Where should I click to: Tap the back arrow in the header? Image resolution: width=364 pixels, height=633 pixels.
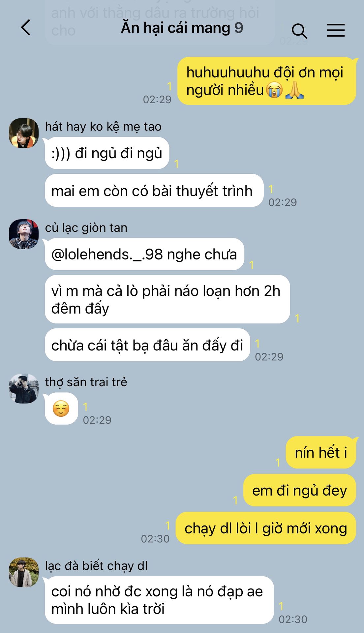point(26,27)
